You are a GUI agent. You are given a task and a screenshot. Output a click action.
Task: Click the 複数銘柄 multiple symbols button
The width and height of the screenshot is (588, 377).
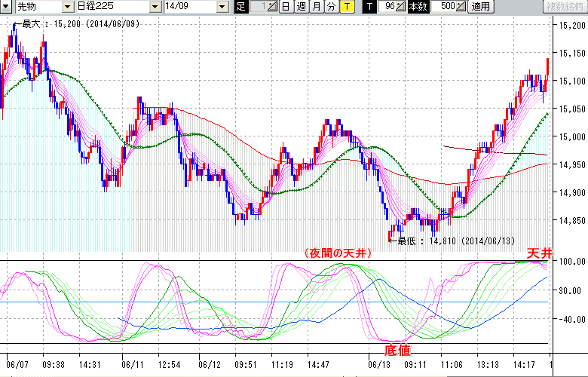563,7
